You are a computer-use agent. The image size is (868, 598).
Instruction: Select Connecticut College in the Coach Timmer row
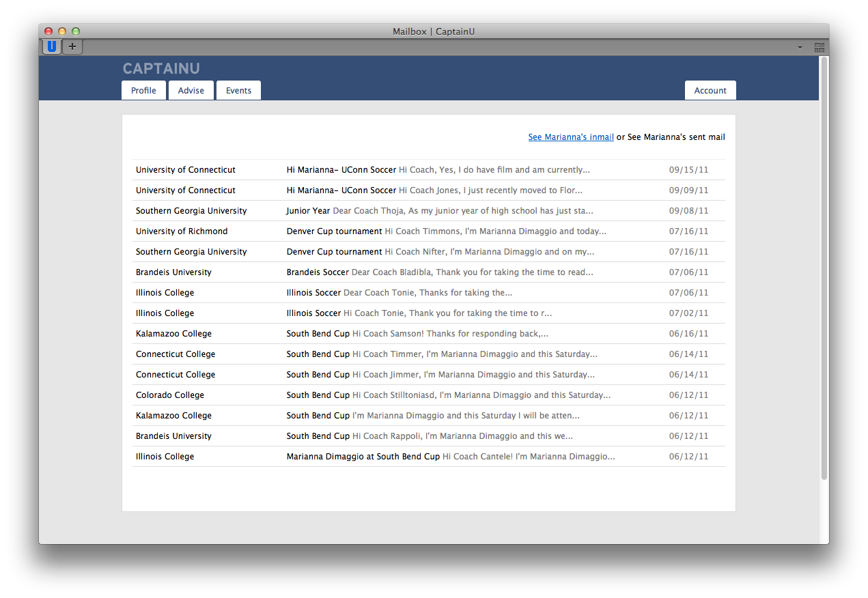[176, 354]
